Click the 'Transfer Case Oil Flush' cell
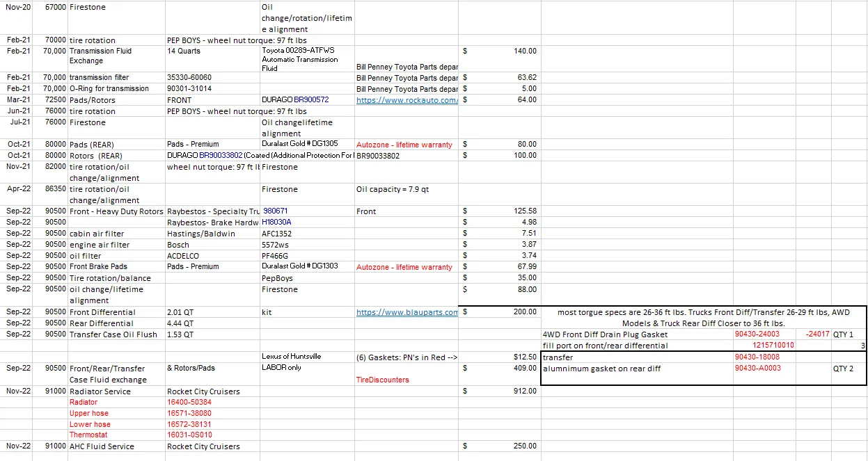The width and height of the screenshot is (868, 461). (116, 334)
